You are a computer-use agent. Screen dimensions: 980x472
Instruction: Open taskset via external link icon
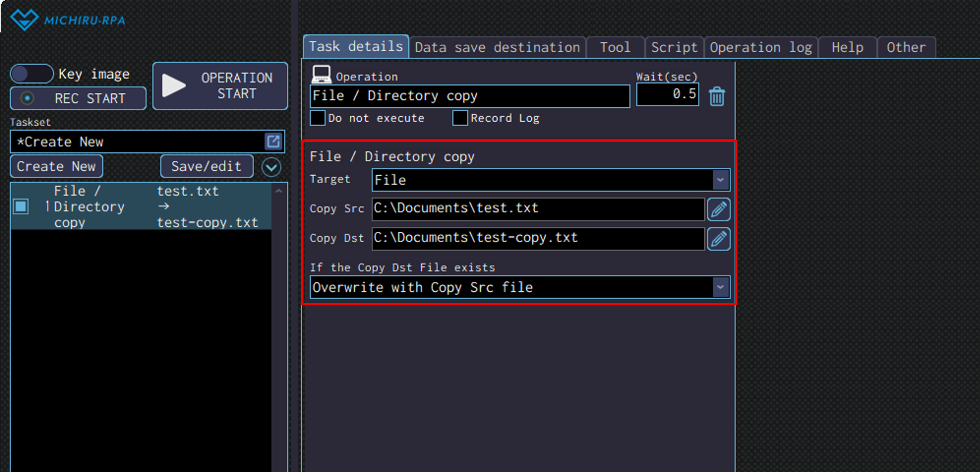pyautogui.click(x=273, y=142)
